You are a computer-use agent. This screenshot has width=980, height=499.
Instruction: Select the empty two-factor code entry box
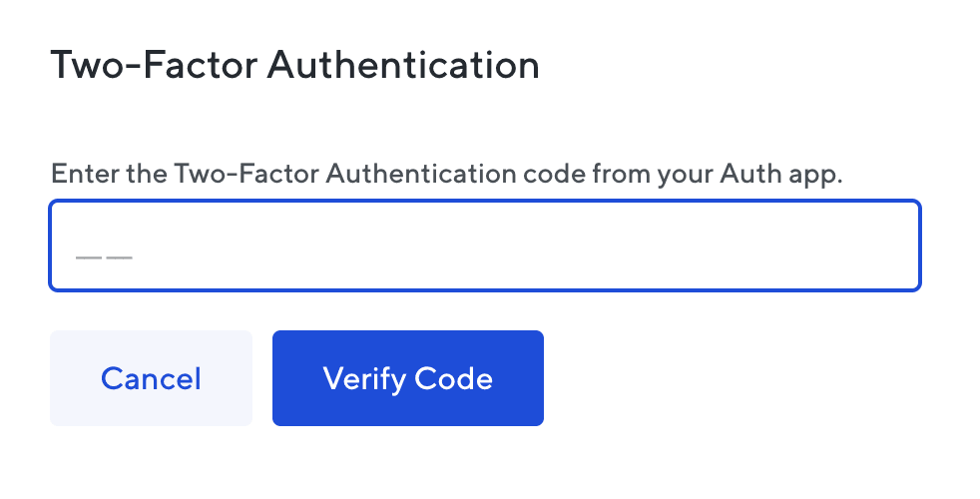coord(485,247)
